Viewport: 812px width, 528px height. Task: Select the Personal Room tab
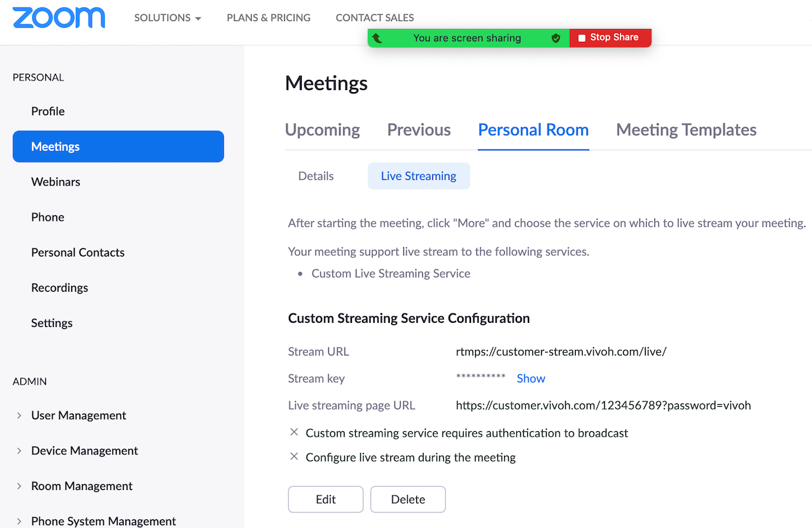tap(533, 130)
